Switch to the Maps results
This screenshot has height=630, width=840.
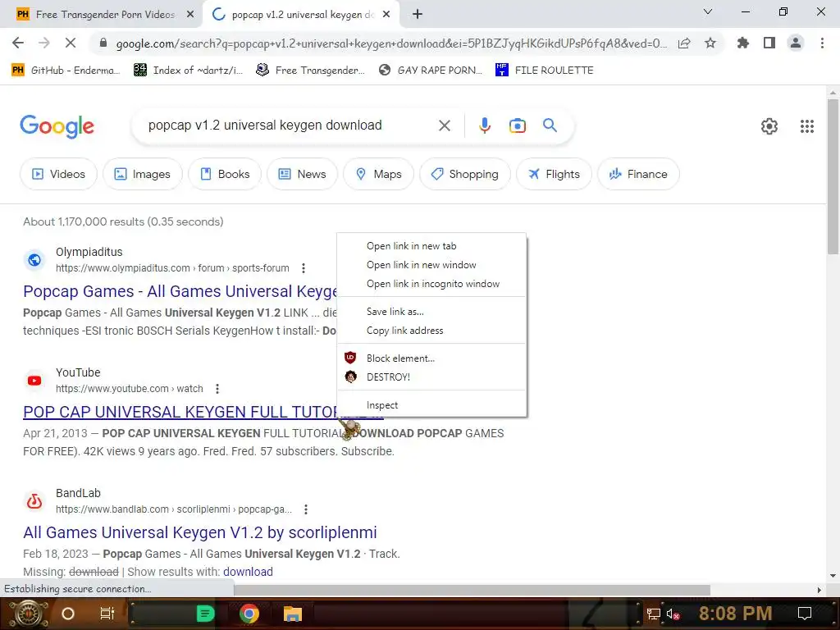pyautogui.click(x=378, y=174)
